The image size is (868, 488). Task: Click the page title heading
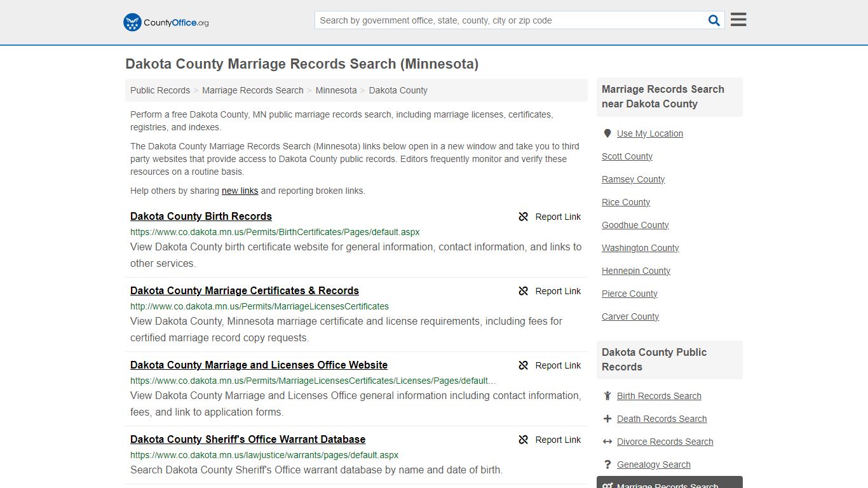pyautogui.click(x=302, y=64)
